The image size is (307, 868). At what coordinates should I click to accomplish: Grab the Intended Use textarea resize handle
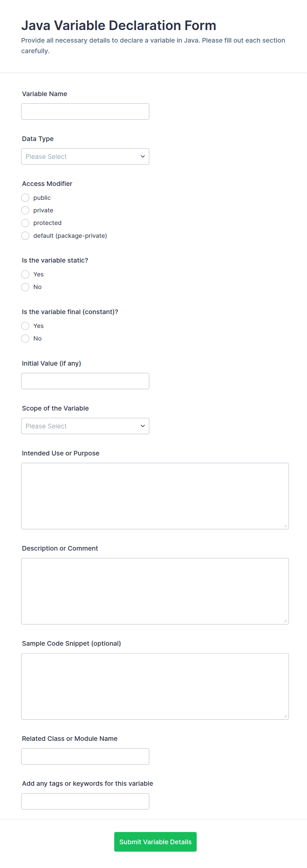click(286, 526)
